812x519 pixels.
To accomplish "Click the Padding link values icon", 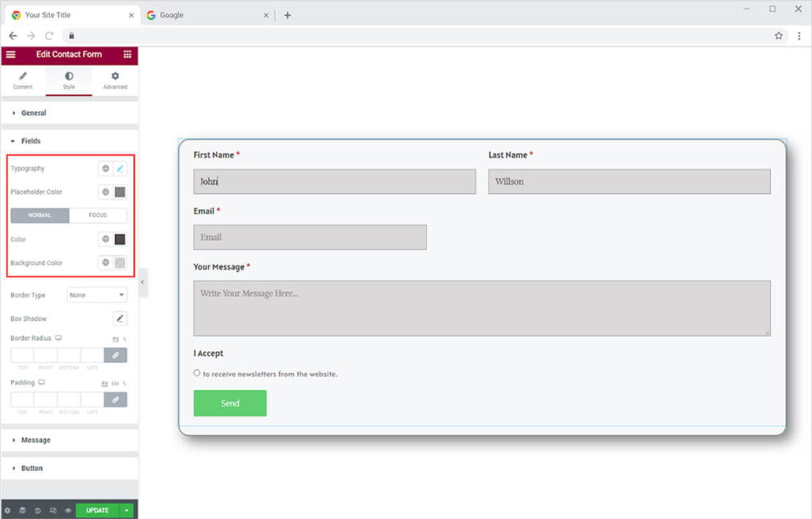I will [x=115, y=400].
